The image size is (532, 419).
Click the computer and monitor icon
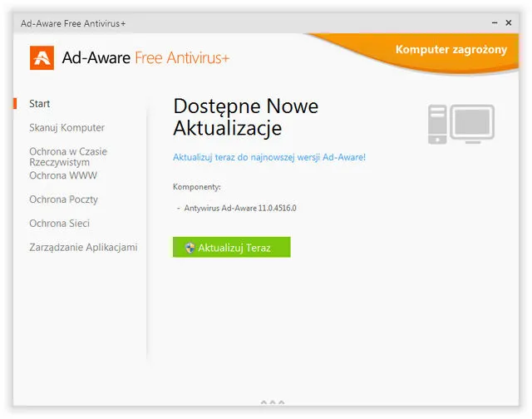point(461,124)
